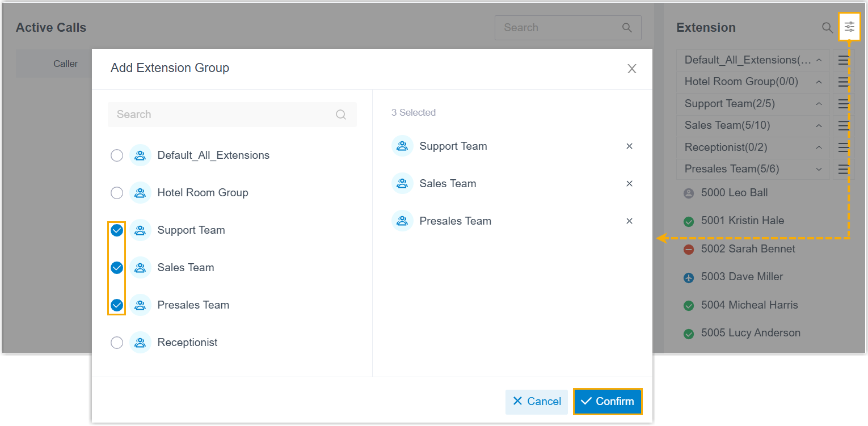Open the extension group filter settings icon

coord(849,27)
